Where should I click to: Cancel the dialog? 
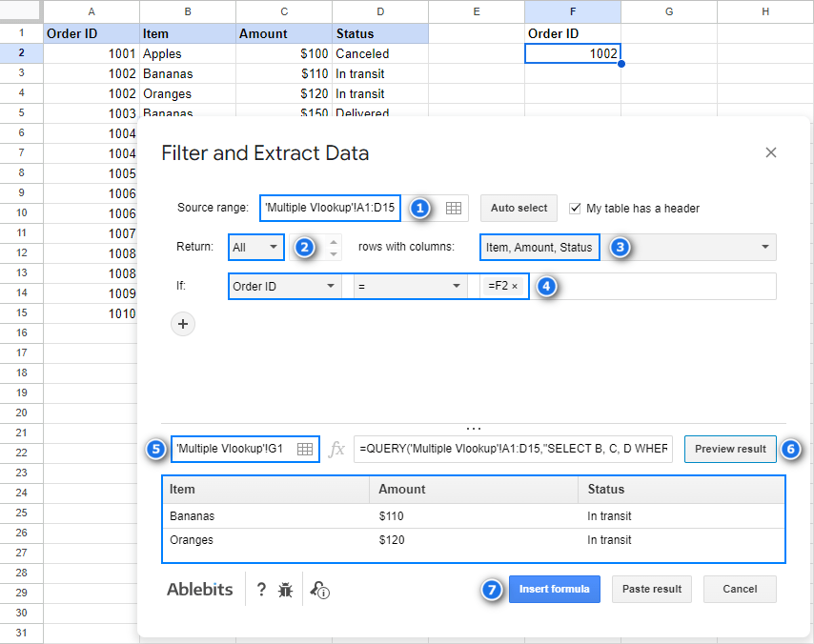[740, 589]
